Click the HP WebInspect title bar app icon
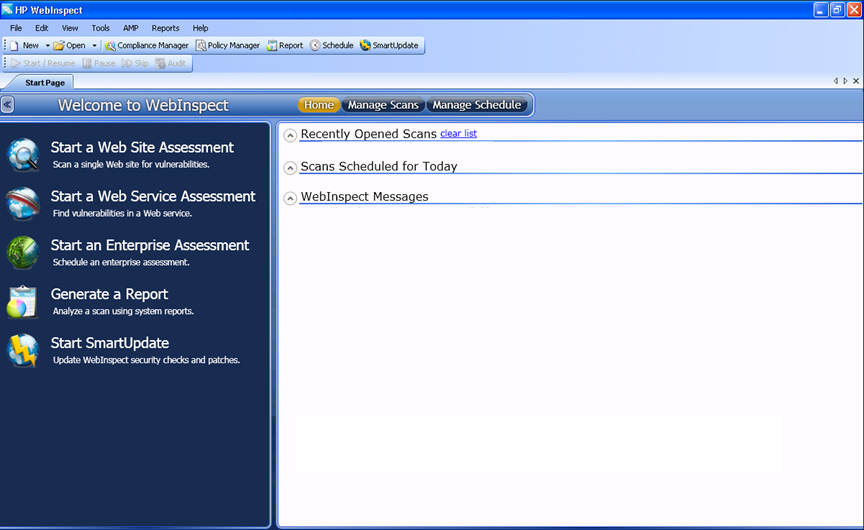 point(7,9)
